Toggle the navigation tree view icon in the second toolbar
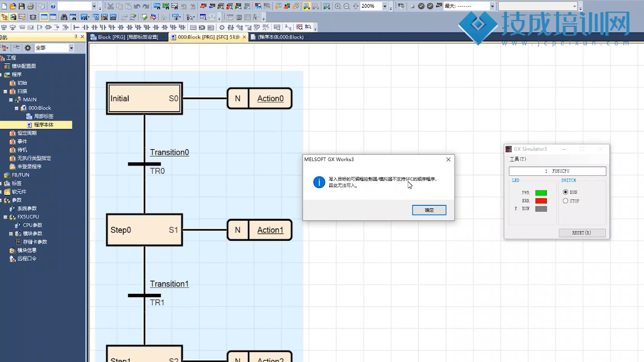Viewport: 644px width, 362px height. [4, 17]
